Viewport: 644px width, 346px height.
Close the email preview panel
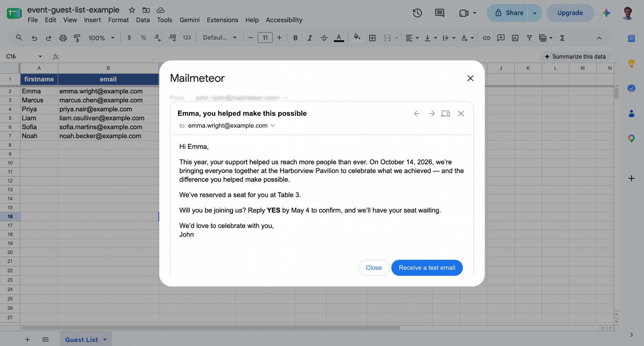tap(461, 113)
